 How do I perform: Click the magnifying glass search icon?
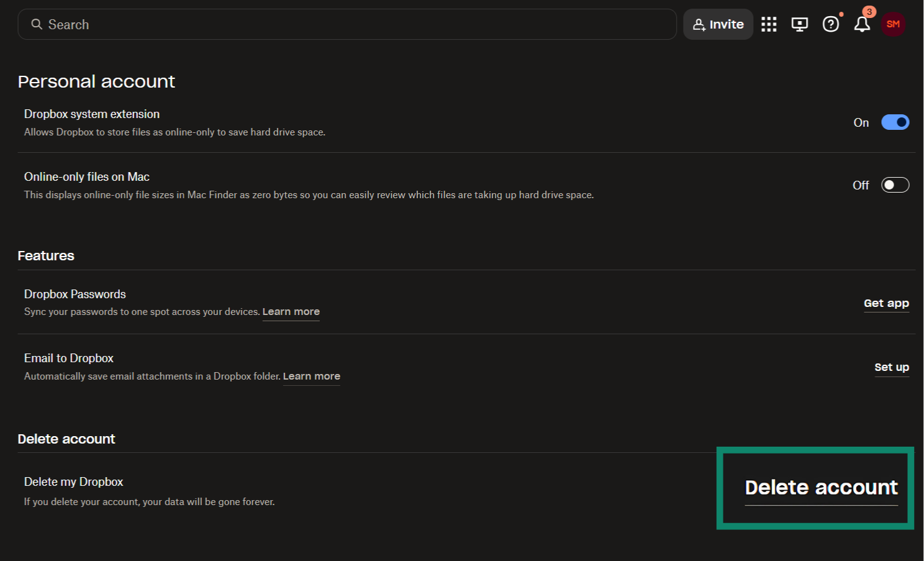(x=37, y=24)
